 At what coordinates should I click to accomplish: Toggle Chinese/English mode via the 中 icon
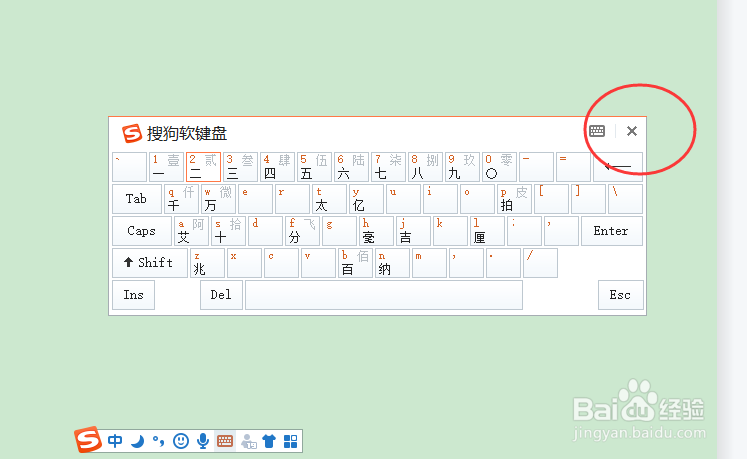click(x=115, y=441)
